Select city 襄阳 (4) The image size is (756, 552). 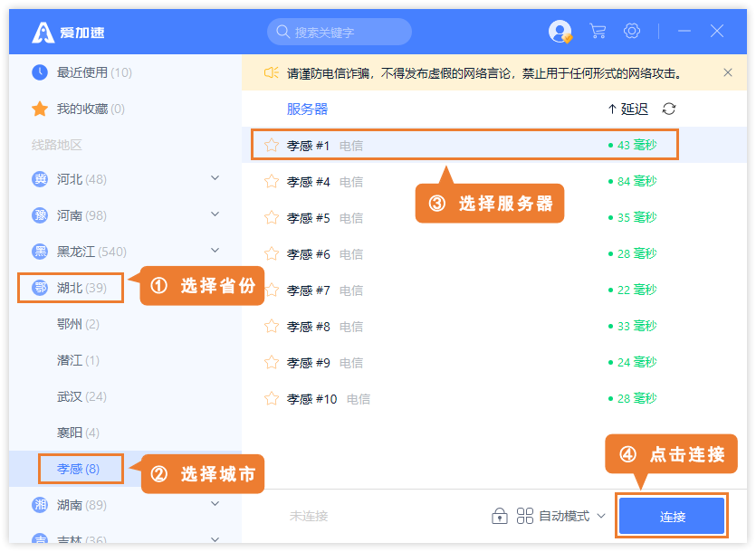point(78,433)
